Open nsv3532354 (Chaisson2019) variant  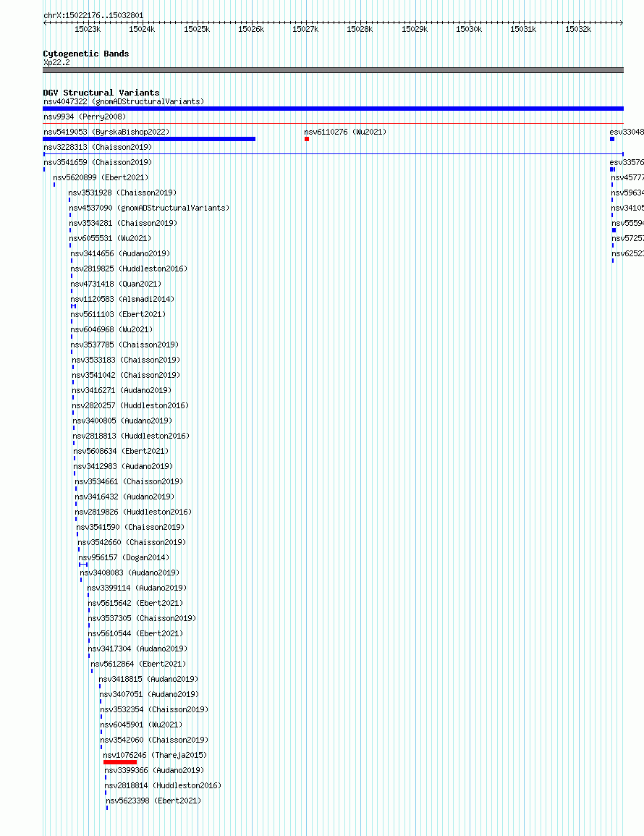pyautogui.click(x=155, y=709)
